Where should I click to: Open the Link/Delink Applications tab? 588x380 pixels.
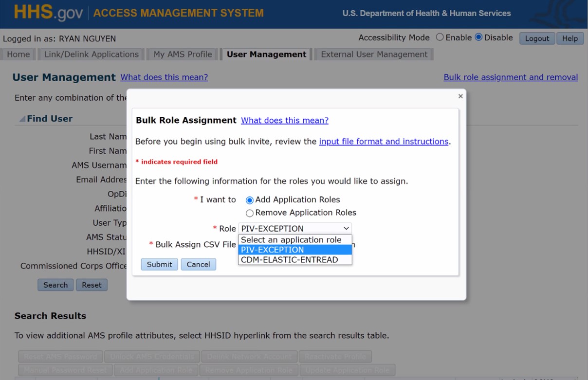pos(92,54)
